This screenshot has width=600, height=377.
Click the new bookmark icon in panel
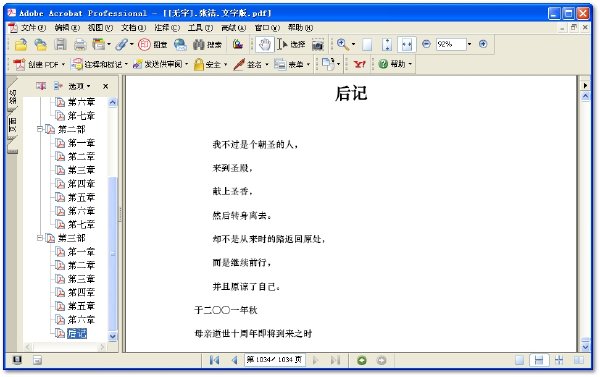[41, 86]
